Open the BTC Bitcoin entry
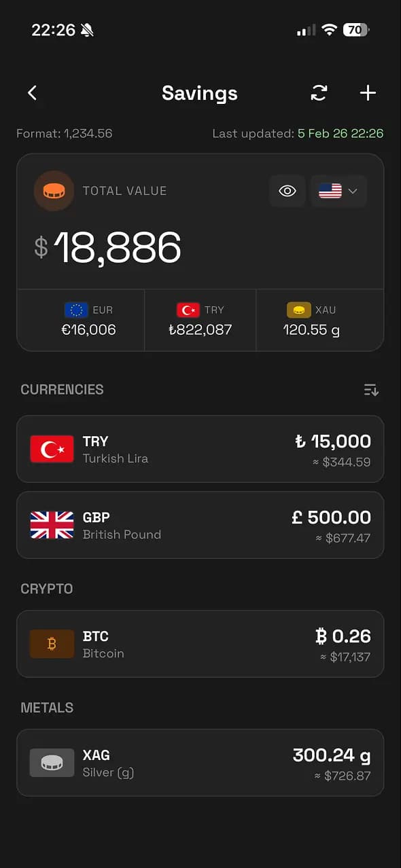Image resolution: width=401 pixels, height=868 pixels. tap(201, 643)
